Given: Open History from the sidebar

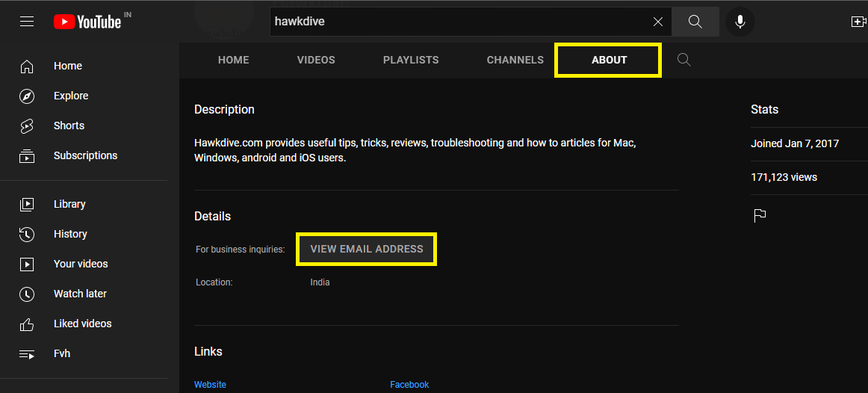Looking at the screenshot, I should click(70, 234).
